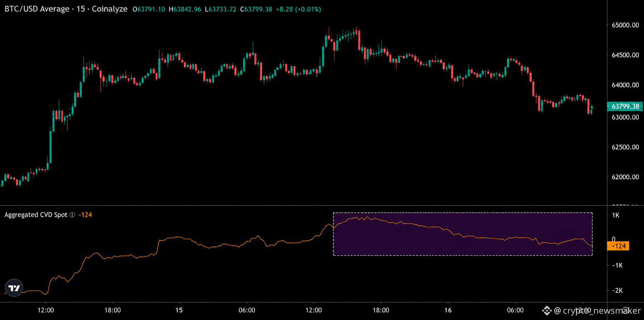Click the 1K label on CVD axis
The image size is (644, 320).
(616, 215)
